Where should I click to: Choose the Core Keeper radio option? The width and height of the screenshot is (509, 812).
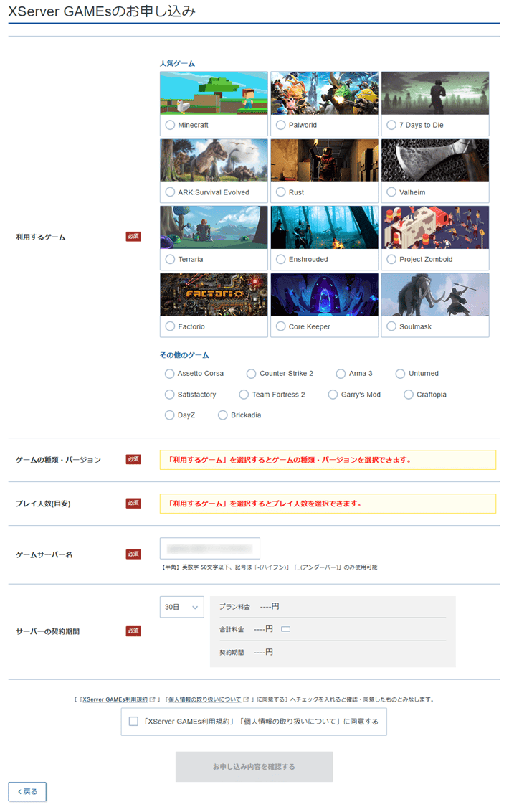(x=280, y=326)
